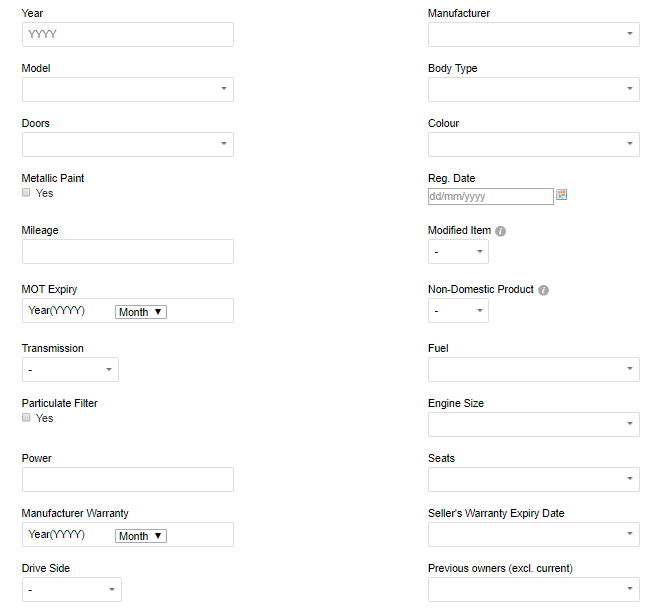Tick the Metallic Paint Yes checkbox
The width and height of the screenshot is (659, 613).
coord(26,192)
